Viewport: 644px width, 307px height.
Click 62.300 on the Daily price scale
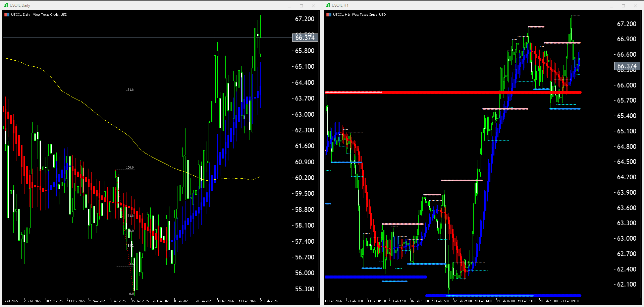[x=305, y=130]
